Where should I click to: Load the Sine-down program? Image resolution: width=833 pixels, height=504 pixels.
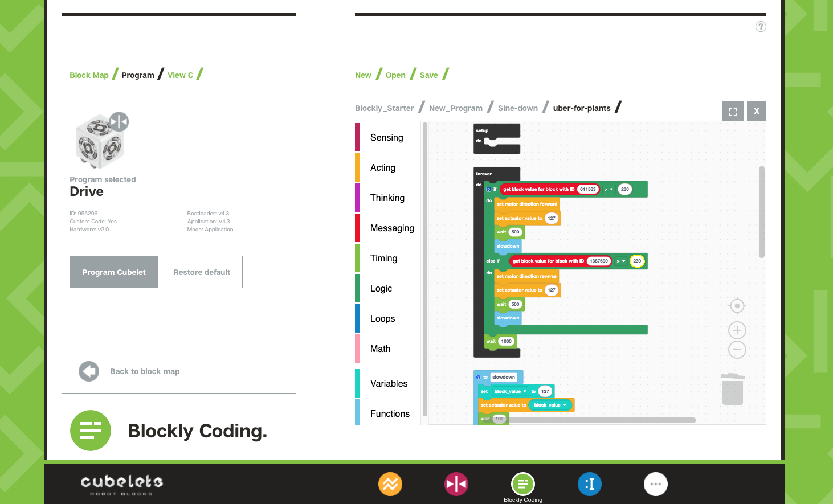[x=518, y=108]
